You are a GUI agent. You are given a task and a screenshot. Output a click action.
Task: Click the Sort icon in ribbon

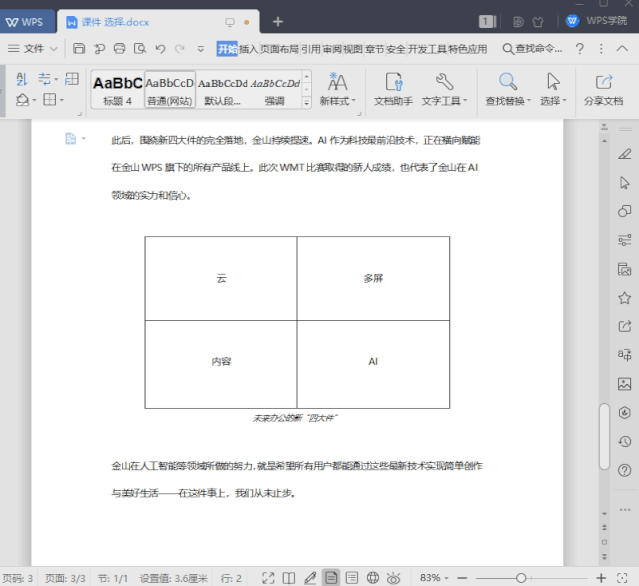pos(22,79)
